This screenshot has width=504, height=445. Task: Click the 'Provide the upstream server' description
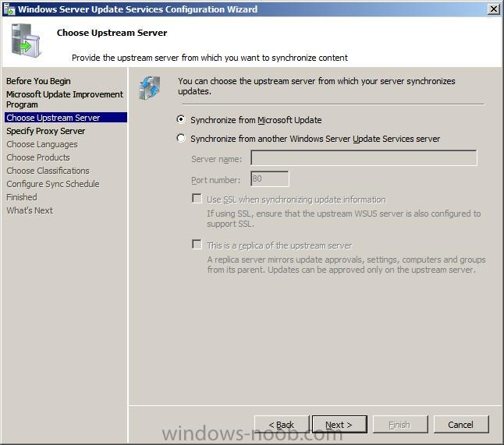[210, 58]
